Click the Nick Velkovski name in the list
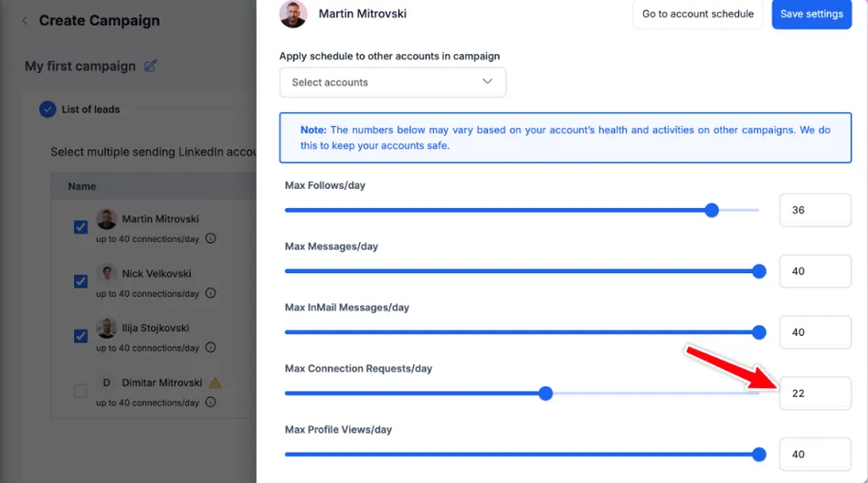 pyautogui.click(x=156, y=273)
